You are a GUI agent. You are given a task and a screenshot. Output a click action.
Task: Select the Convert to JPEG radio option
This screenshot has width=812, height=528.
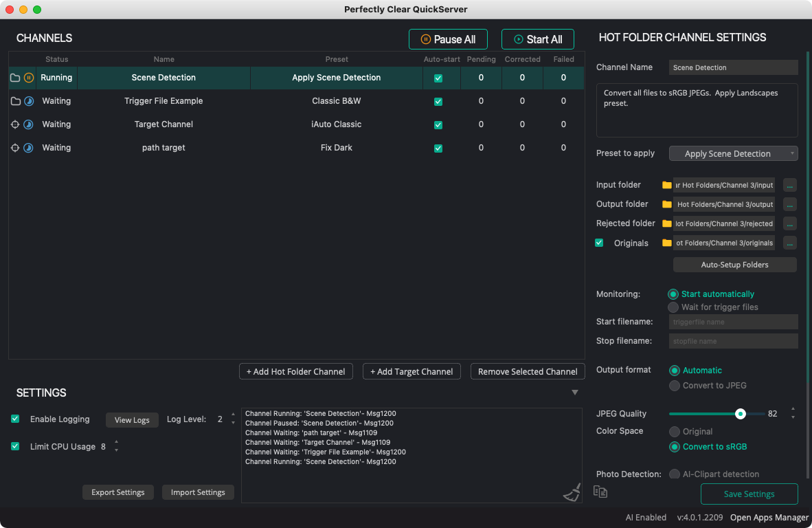pos(675,386)
